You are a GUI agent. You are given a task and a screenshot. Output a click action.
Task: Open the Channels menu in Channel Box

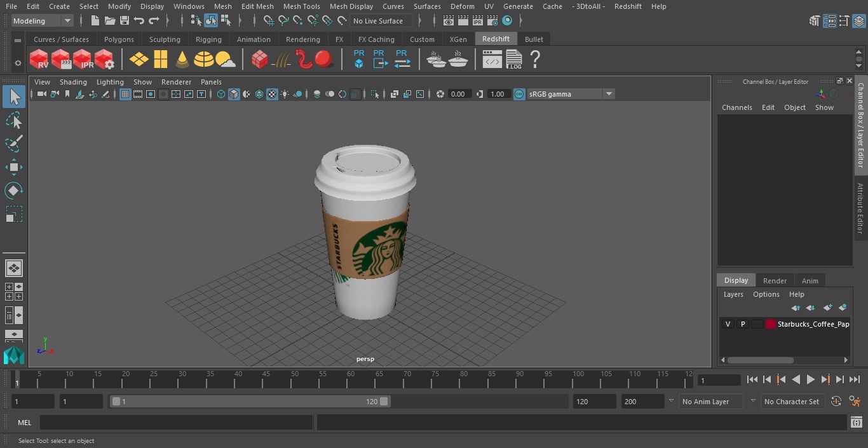[x=736, y=107]
